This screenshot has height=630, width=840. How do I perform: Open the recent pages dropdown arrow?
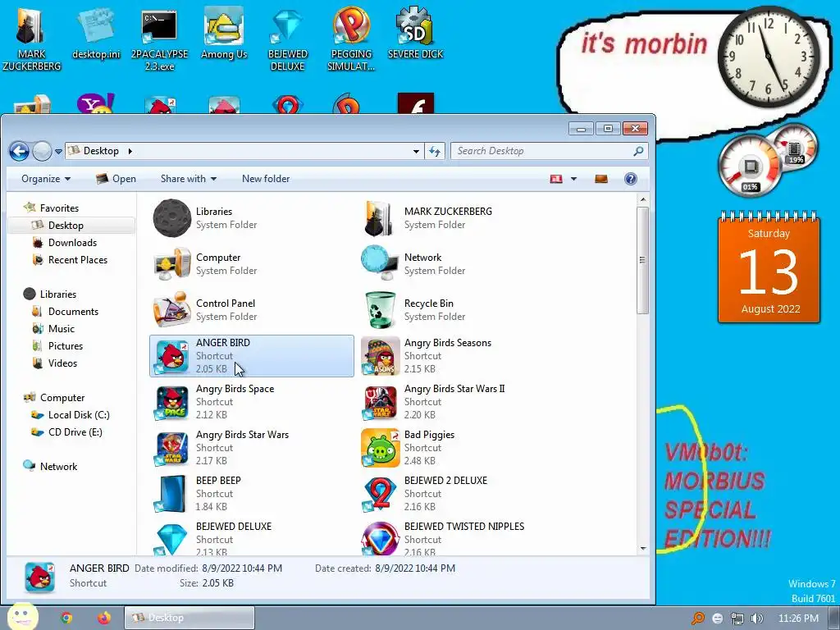pyautogui.click(x=58, y=152)
